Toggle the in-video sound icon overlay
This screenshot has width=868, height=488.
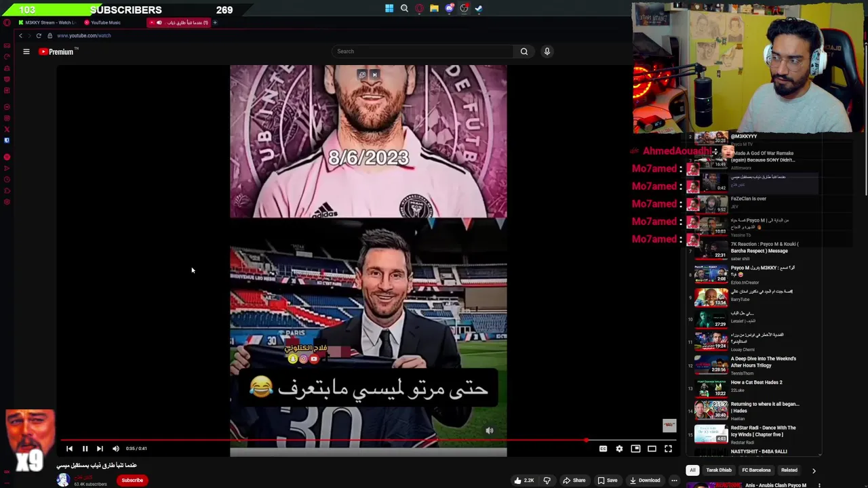490,430
